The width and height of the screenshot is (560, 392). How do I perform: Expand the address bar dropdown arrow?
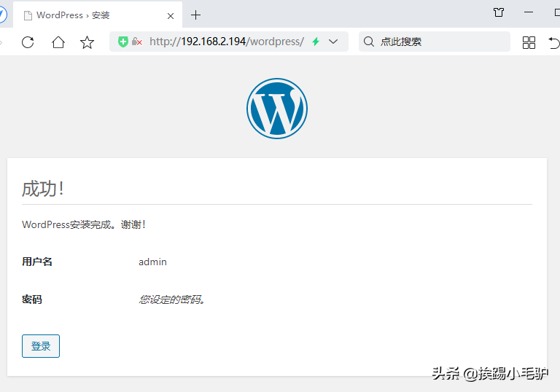point(333,42)
